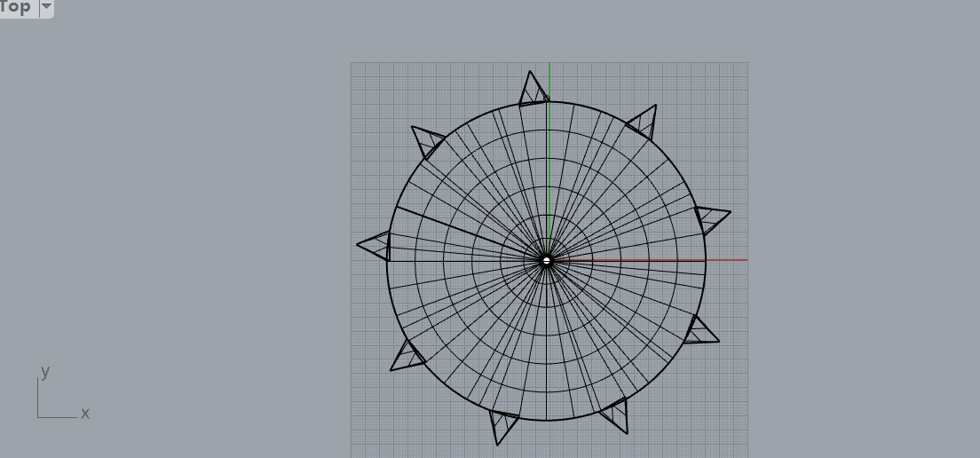Open the Top viewport dropdown arrow
Screen dimensions: 980x458
[47, 8]
